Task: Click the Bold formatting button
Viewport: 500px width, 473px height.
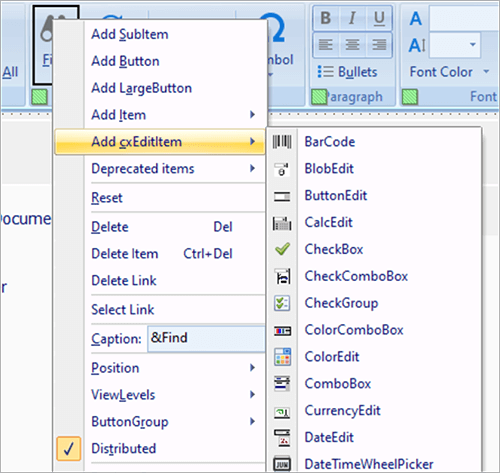Action: pyautogui.click(x=326, y=18)
